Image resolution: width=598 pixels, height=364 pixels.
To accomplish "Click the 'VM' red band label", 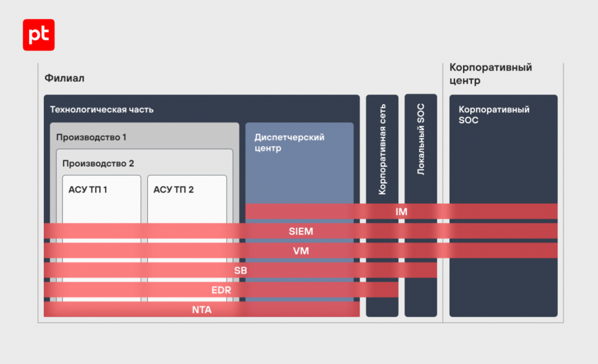I will pos(301,251).
